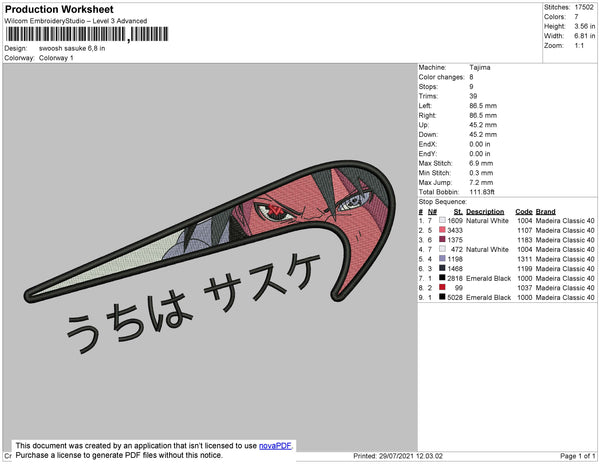Click the 'Brand' column header
Screen dimensions: 600x464
click(545, 212)
